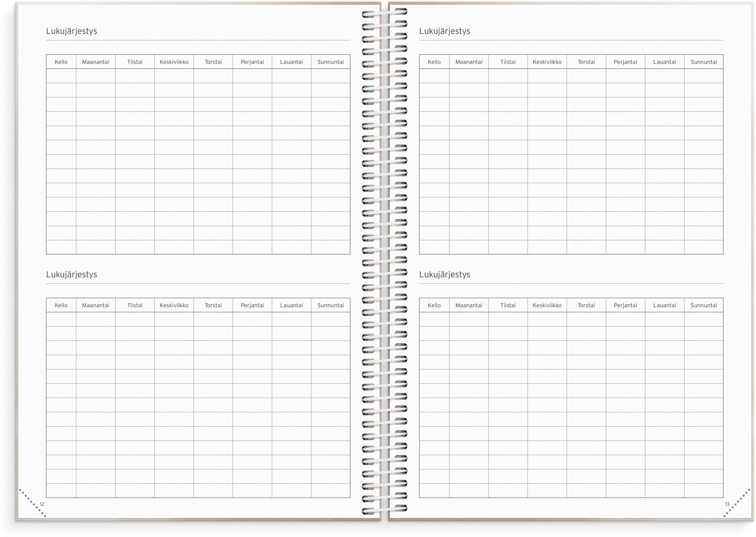Click the Sunnuntai header in the top-right table

(703, 62)
